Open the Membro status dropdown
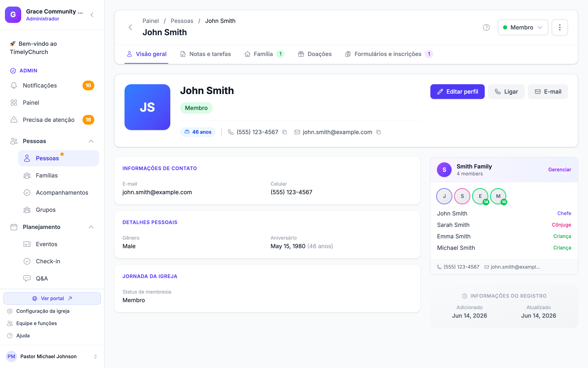Screen dimensions: 588x368 coord(523,27)
